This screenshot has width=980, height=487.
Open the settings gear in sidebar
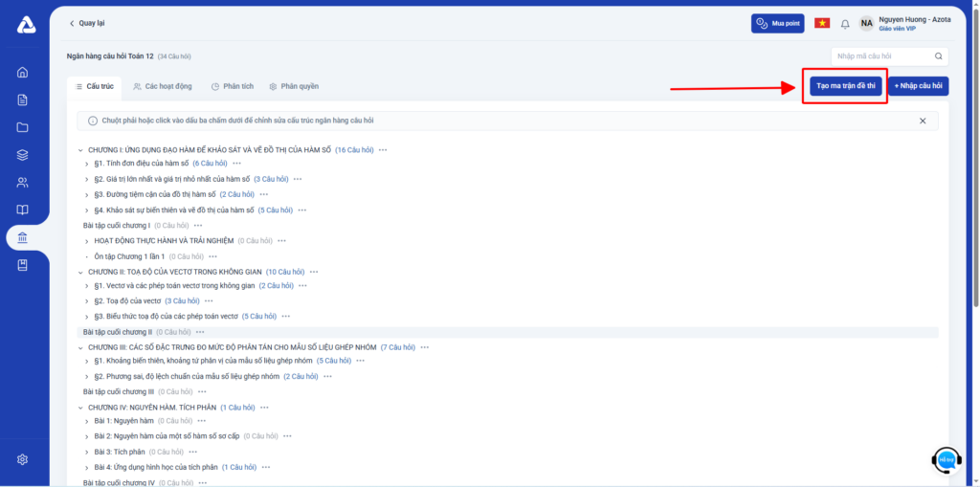(23, 459)
